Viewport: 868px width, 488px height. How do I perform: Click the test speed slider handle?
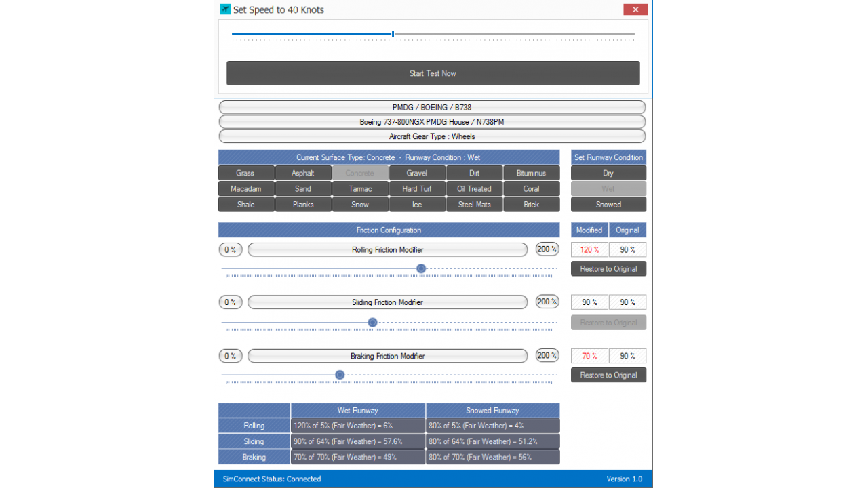pyautogui.click(x=393, y=33)
